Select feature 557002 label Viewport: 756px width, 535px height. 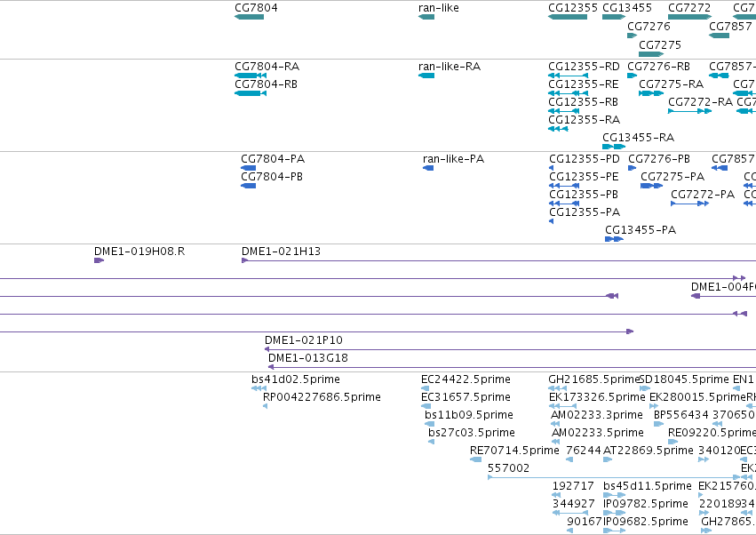[x=509, y=468]
